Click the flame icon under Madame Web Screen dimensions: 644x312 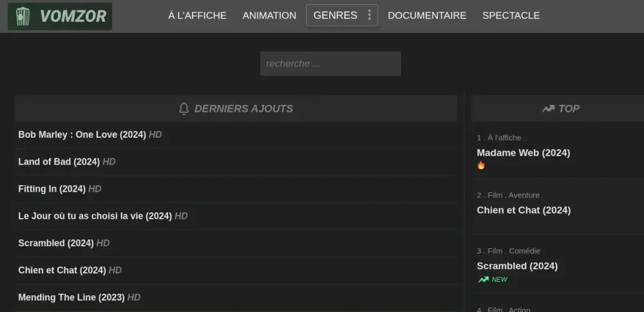pyautogui.click(x=481, y=165)
